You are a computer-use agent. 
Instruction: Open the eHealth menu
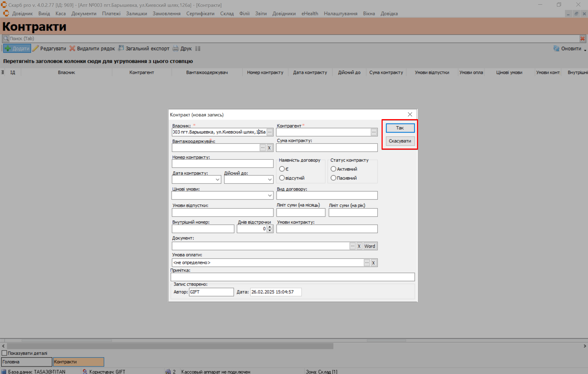click(310, 13)
